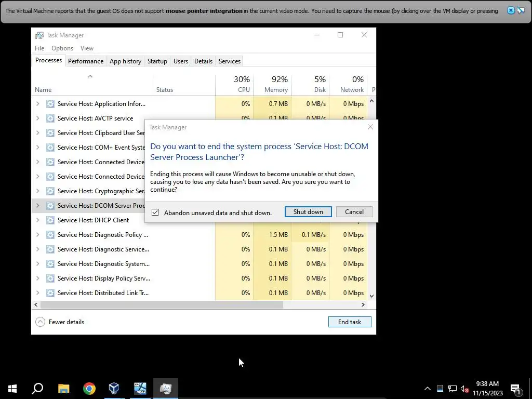The image size is (532, 399).
Task: Expand Service Host: Diagnostic Policy row
Action: tap(37, 235)
